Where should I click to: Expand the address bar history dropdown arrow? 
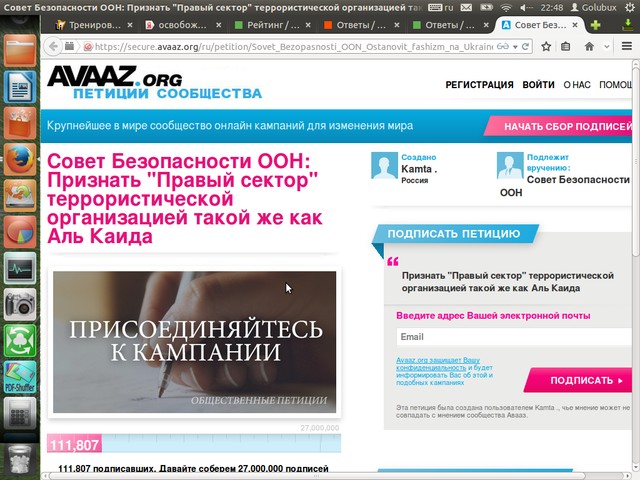[x=515, y=47]
